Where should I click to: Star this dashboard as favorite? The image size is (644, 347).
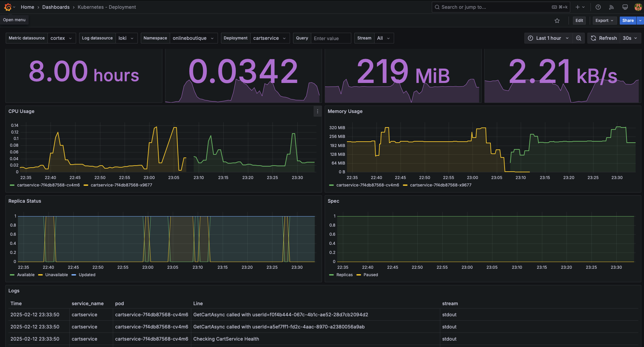557,21
